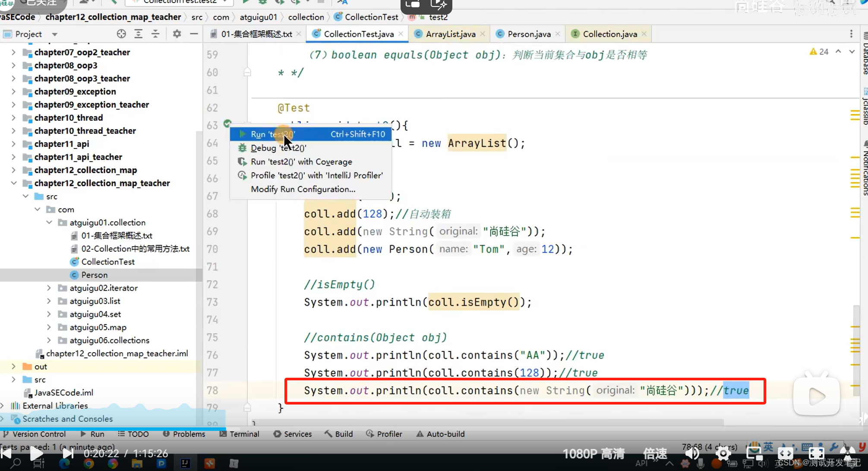Click the run gutter icon beside line 63
This screenshot has width=868, height=471.
(227, 124)
